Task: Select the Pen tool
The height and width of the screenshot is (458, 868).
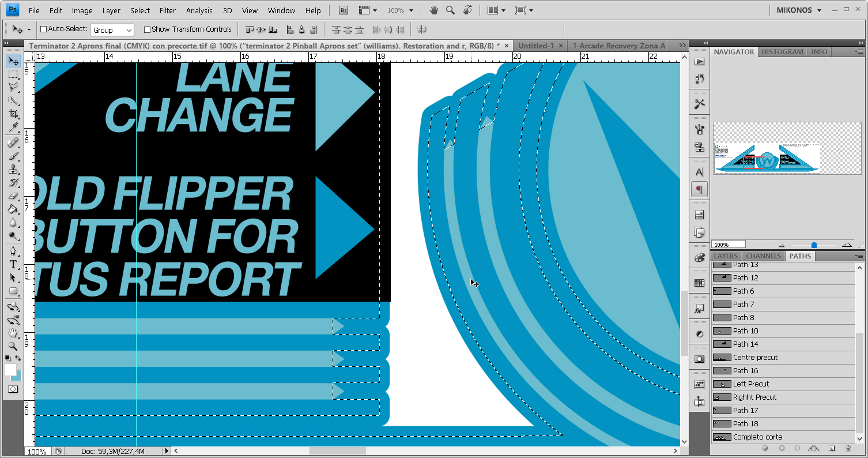Action: 13,250
